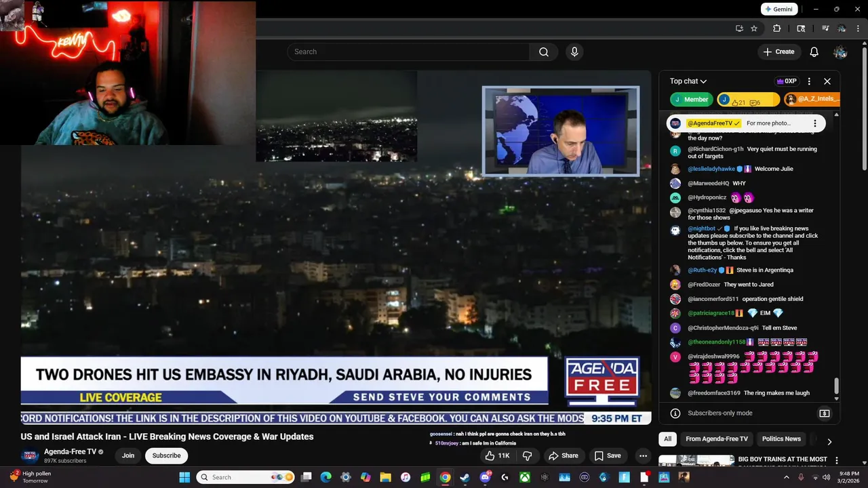Open menu for BIG BOY TRAINS video
This screenshot has width=868, height=488.
pos(837,460)
